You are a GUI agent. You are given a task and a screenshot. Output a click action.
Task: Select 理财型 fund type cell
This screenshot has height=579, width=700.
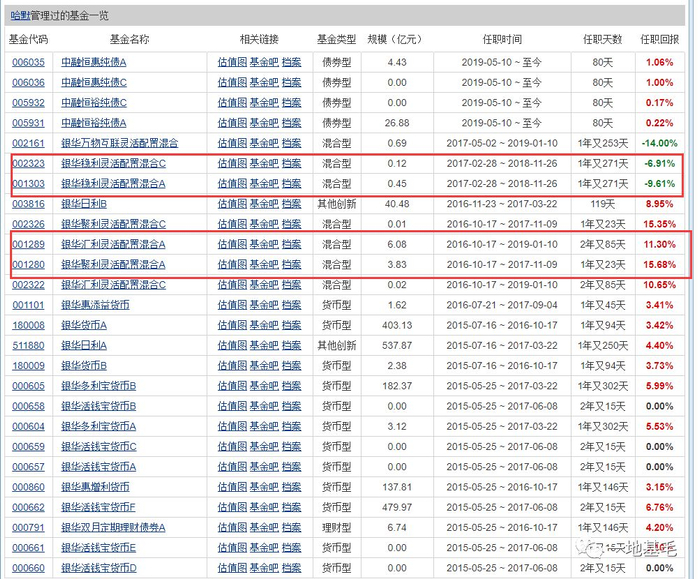tap(337, 528)
